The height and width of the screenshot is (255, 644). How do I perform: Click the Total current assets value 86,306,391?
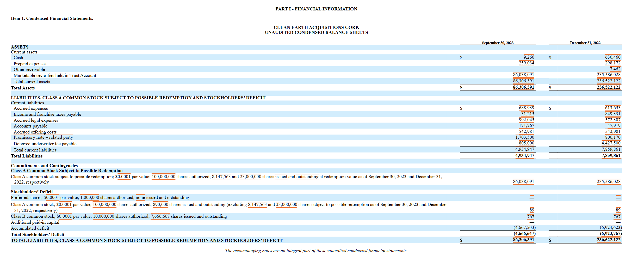(x=523, y=81)
